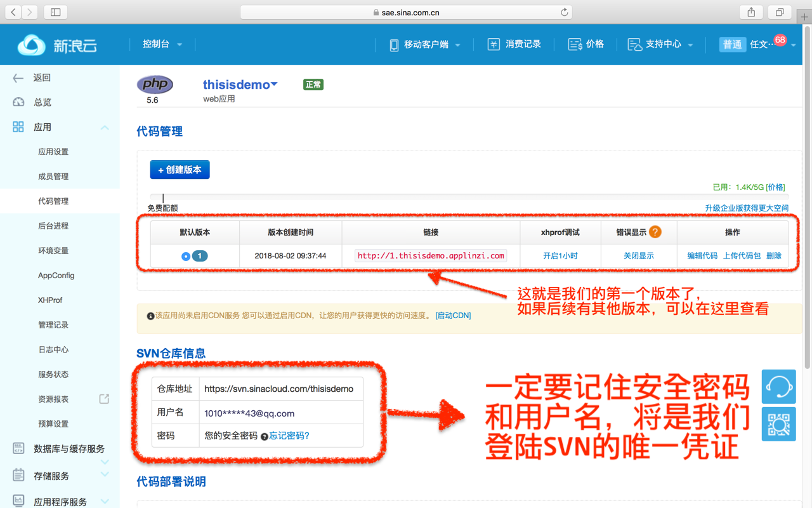Viewport: 812px width, 508px height.
Task: Open a new tab with plus button
Action: coord(804,17)
